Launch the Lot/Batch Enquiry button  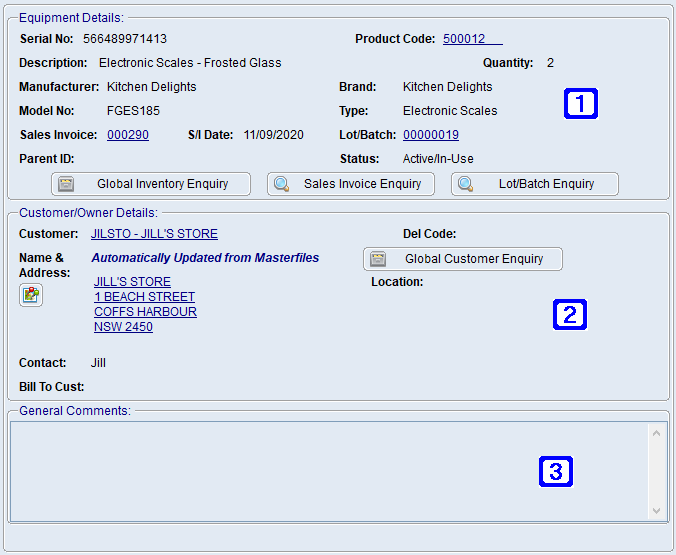pos(535,184)
